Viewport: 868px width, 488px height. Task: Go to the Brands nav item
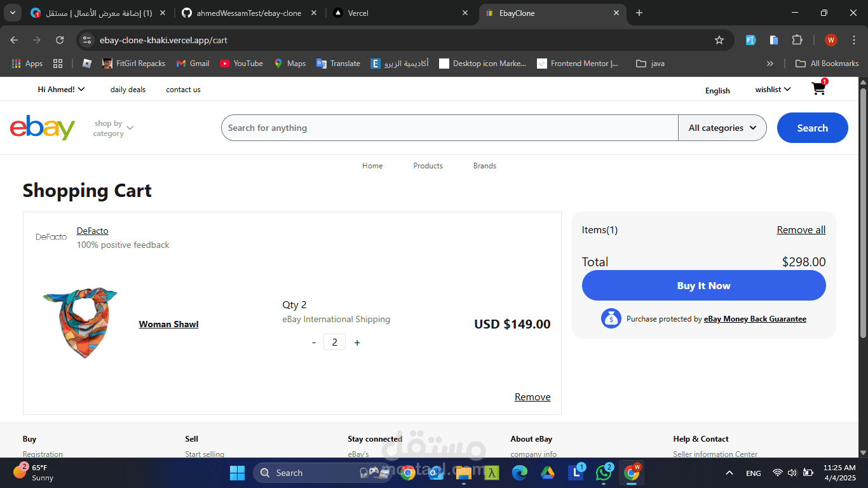click(485, 166)
